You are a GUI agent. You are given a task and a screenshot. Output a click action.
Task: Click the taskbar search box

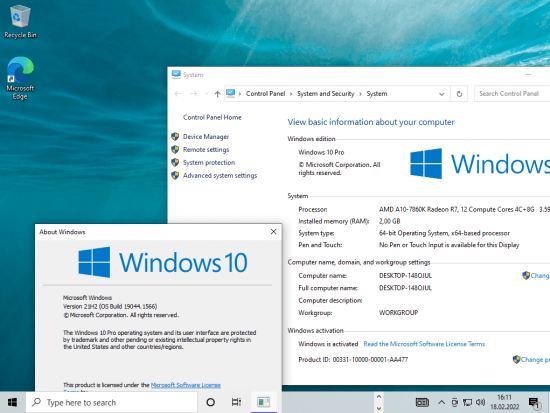click(x=112, y=402)
